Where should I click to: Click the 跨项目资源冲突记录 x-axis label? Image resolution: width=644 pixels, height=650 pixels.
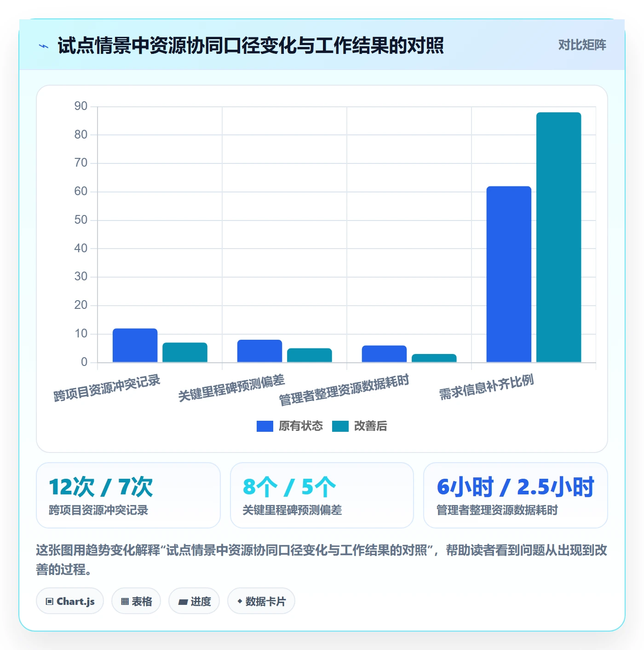(107, 388)
